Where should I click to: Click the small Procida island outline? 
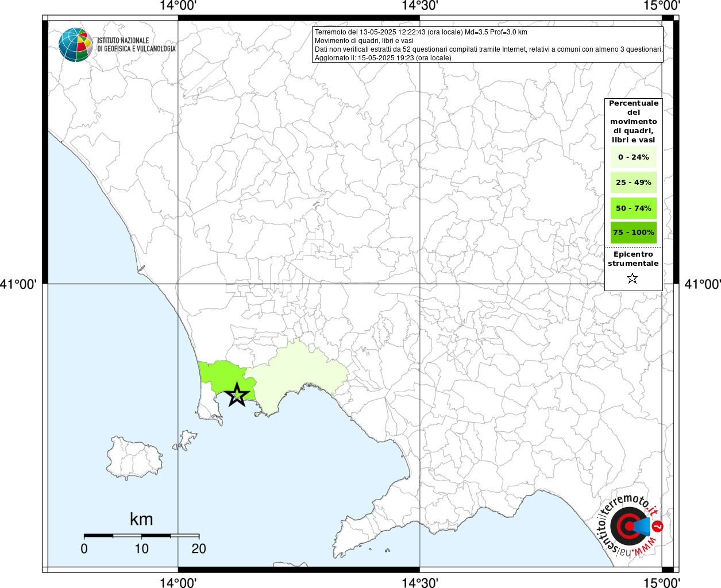click(x=185, y=440)
